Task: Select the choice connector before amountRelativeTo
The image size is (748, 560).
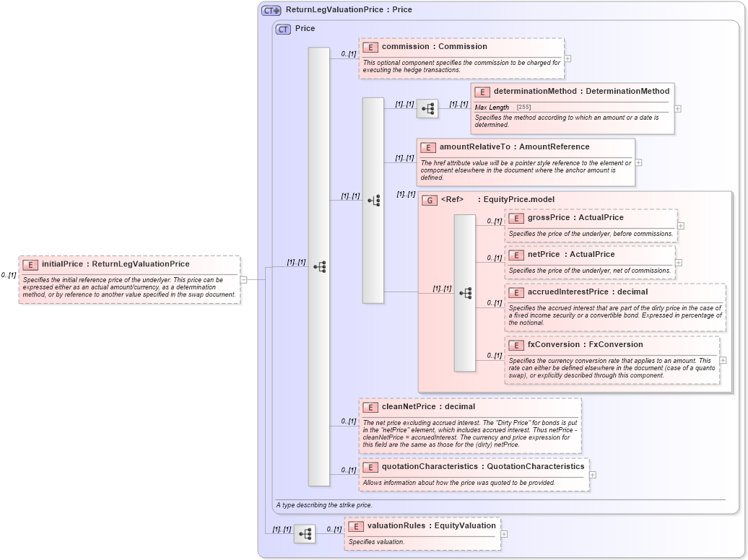Action: click(374, 201)
